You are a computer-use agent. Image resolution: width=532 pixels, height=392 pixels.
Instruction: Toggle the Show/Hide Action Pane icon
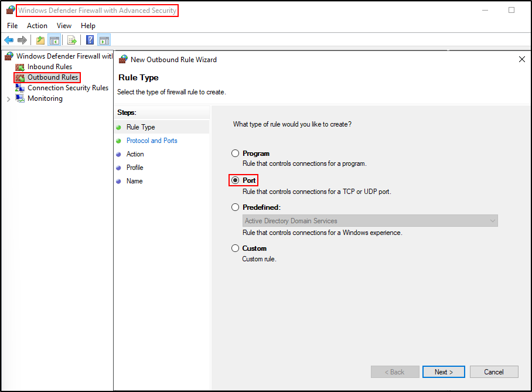[104, 40]
